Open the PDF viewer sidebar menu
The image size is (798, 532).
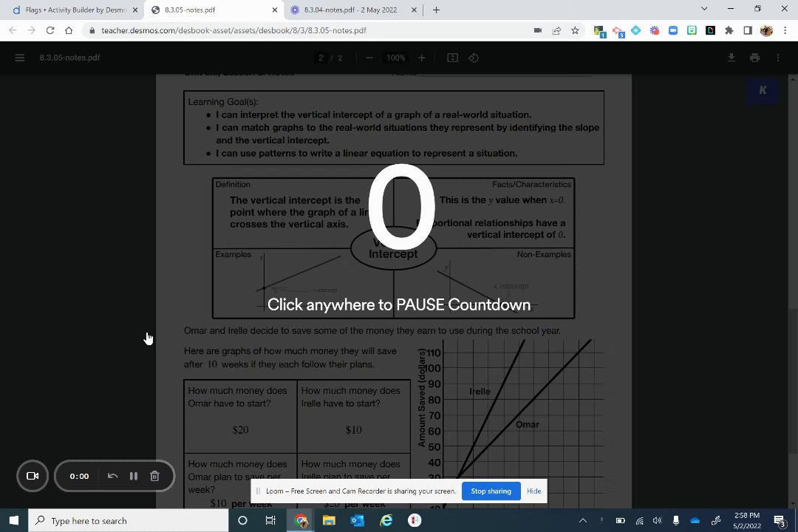point(20,58)
